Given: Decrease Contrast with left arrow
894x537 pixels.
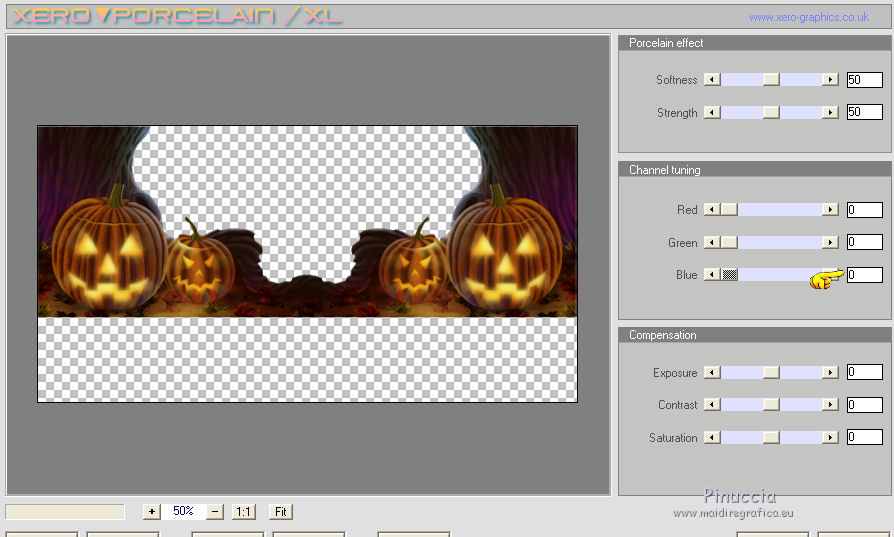Looking at the screenshot, I should tap(712, 404).
